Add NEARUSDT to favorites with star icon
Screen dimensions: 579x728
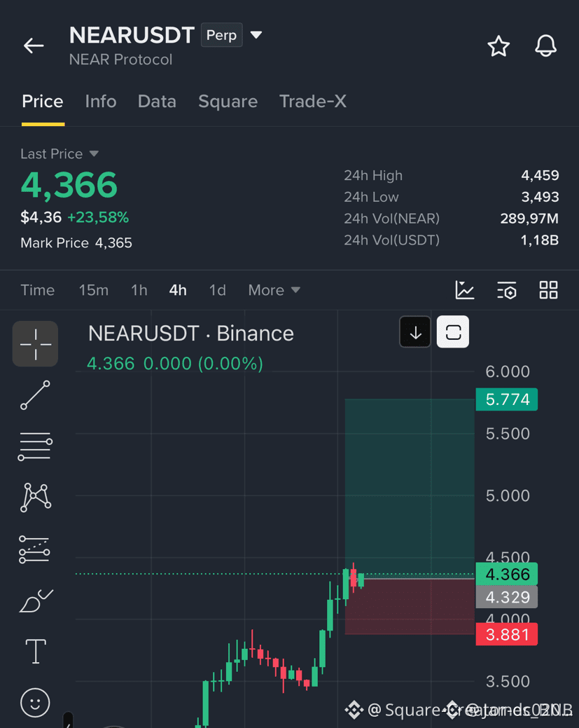[498, 46]
